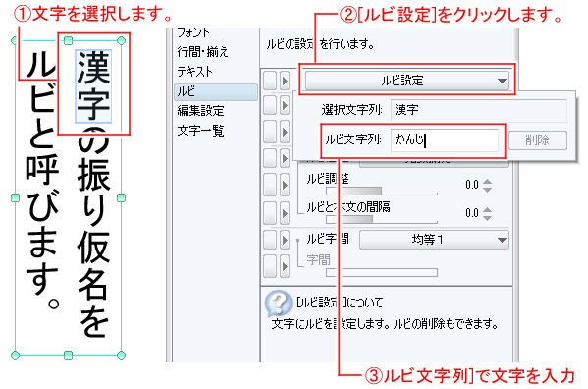Increase the ルビと本文の間隔 value with the up arrow
Viewport: 588px width, 389px height.
pos(487,209)
